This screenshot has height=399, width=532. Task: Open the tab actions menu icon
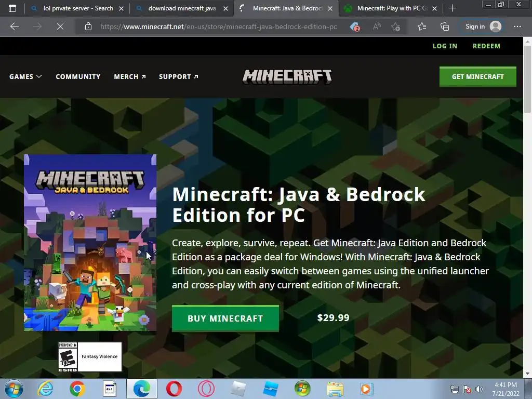[12, 8]
